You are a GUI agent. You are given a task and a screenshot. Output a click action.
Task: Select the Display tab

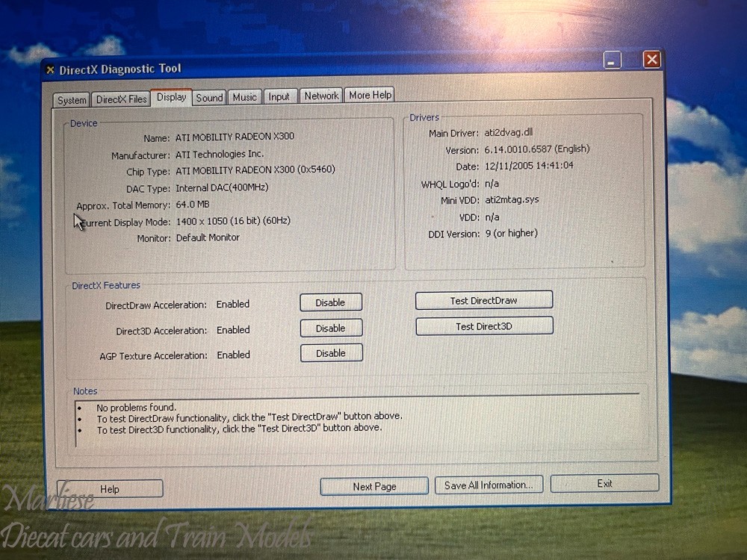click(x=172, y=97)
